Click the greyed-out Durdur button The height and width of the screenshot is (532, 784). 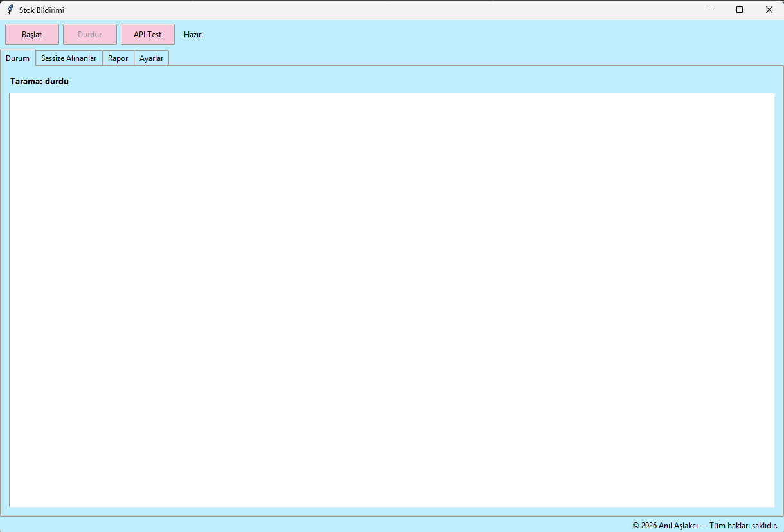tap(90, 35)
